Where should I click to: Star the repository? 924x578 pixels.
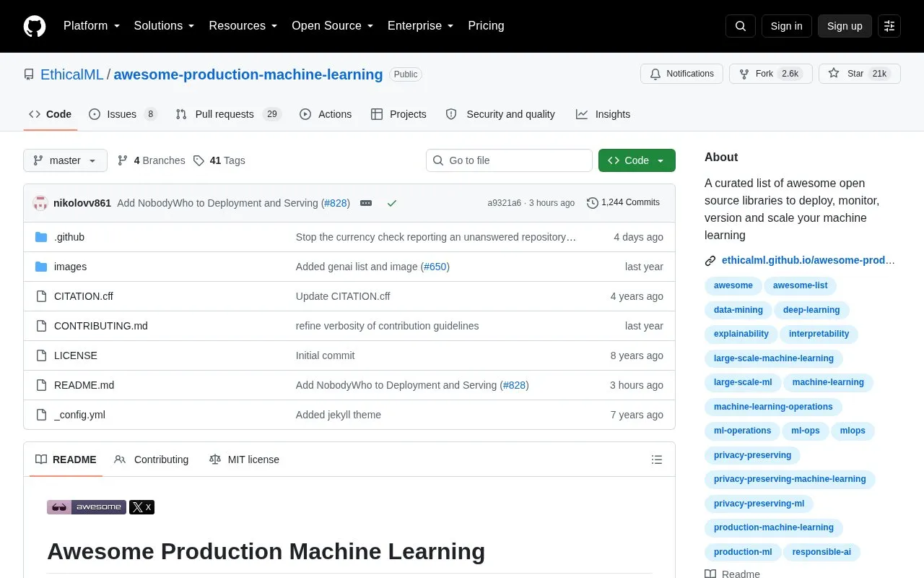pyautogui.click(x=860, y=74)
